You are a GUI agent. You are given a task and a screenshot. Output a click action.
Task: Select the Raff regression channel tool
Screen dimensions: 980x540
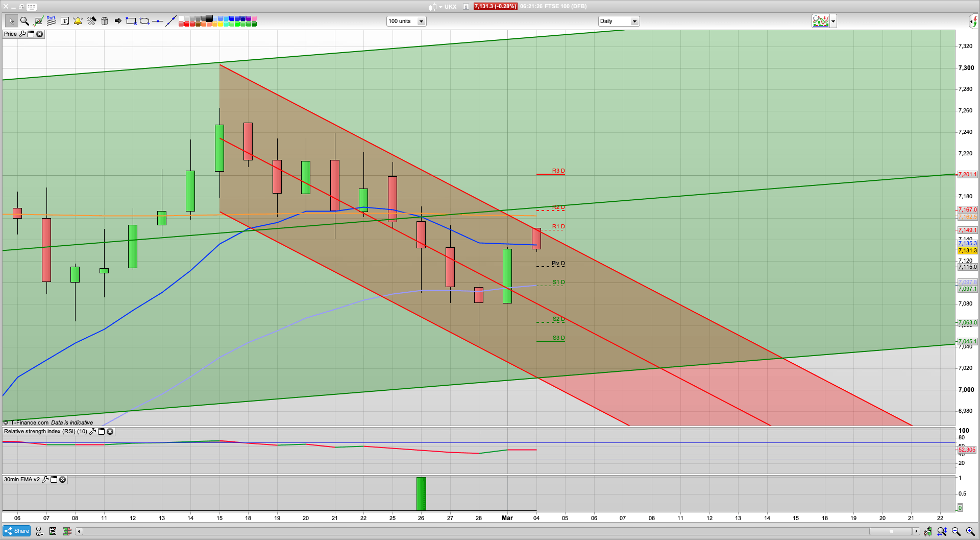click(51, 21)
